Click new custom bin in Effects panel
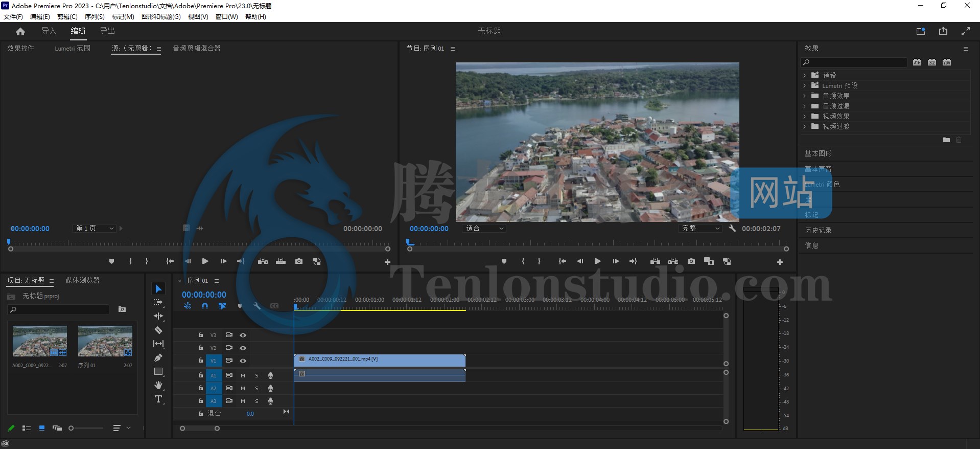The width and height of the screenshot is (980, 449). click(x=946, y=140)
